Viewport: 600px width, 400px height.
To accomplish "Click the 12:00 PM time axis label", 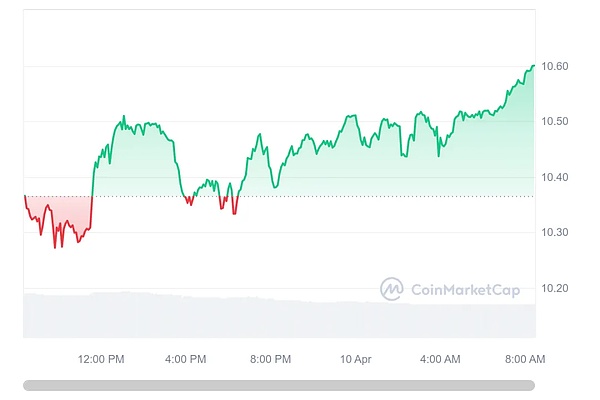I will pyautogui.click(x=101, y=359).
